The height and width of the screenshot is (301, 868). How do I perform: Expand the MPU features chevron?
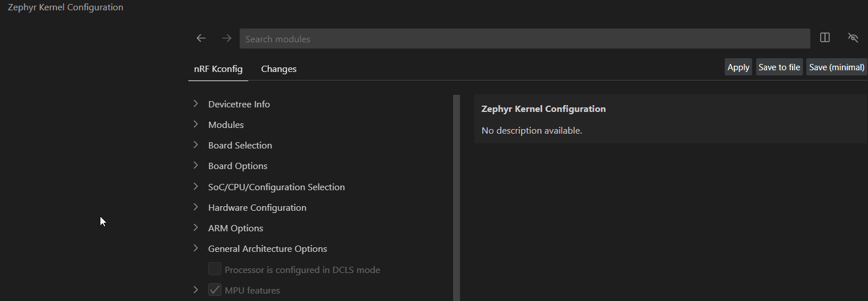[196, 290]
